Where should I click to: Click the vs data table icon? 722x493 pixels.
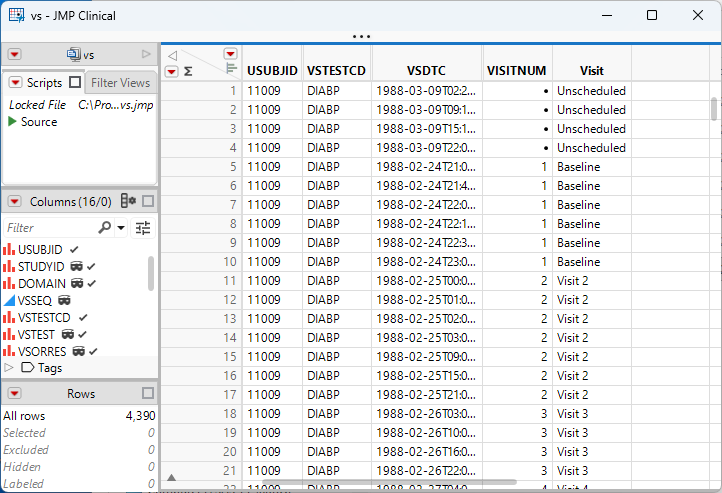click(x=72, y=55)
